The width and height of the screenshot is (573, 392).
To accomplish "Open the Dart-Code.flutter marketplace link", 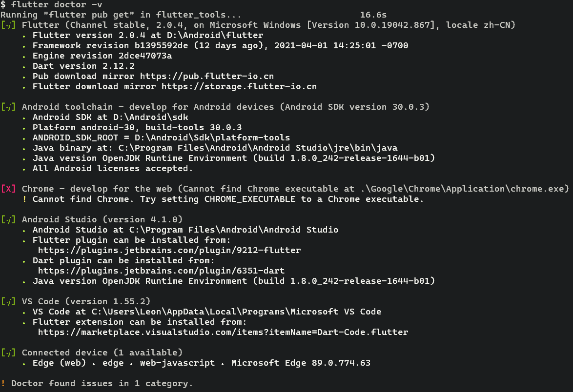I will pos(223,333).
